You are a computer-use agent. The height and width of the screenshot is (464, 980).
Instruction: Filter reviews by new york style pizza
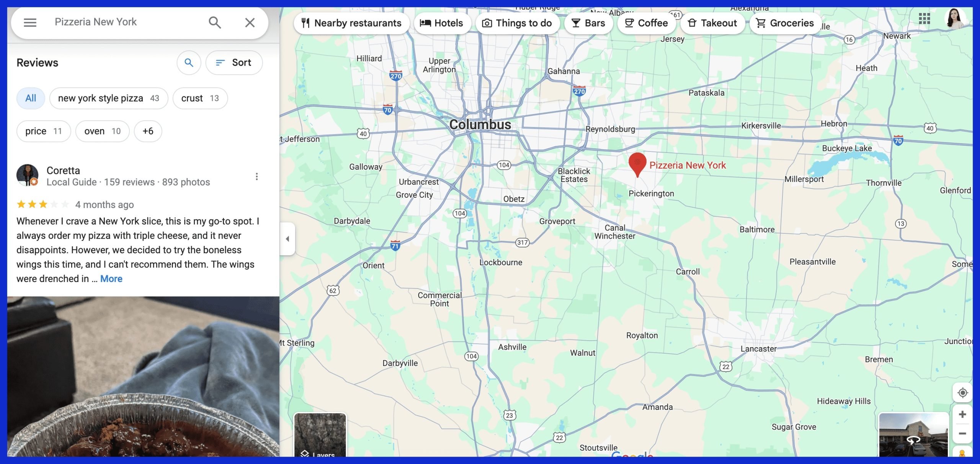pyautogui.click(x=108, y=98)
